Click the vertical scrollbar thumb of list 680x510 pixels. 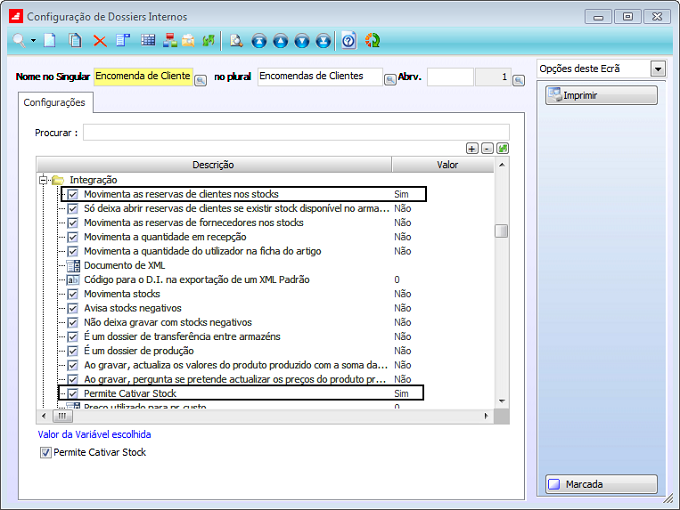tap(501, 231)
